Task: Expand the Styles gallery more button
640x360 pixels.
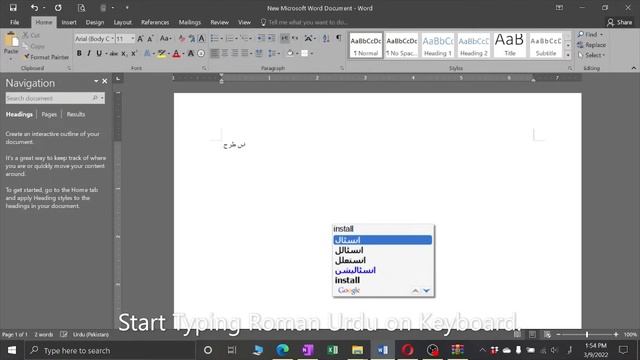Action: point(568,54)
